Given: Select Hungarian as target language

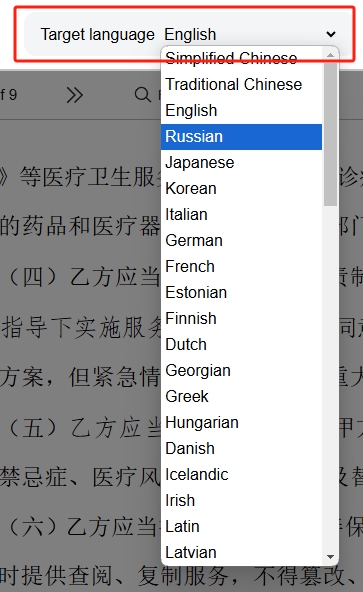Looking at the screenshot, I should tap(241, 423).
